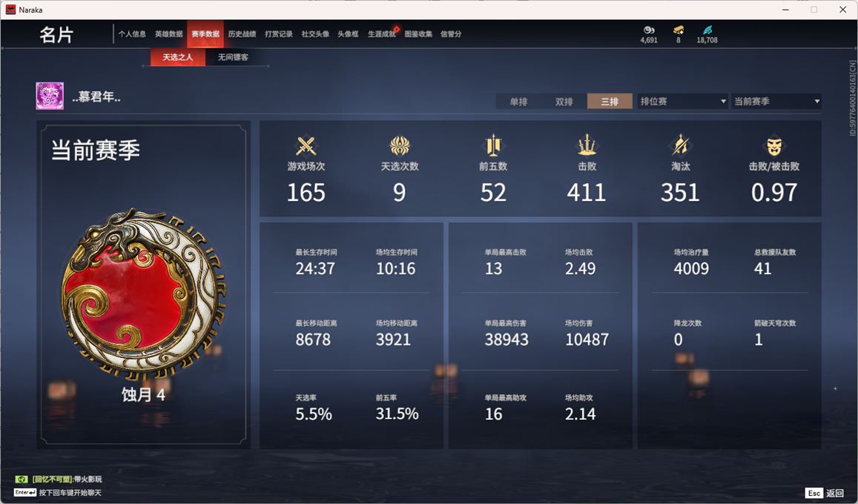This screenshot has height=504, width=858.
Task: Select the 三排 mode toggle
Action: (x=610, y=101)
